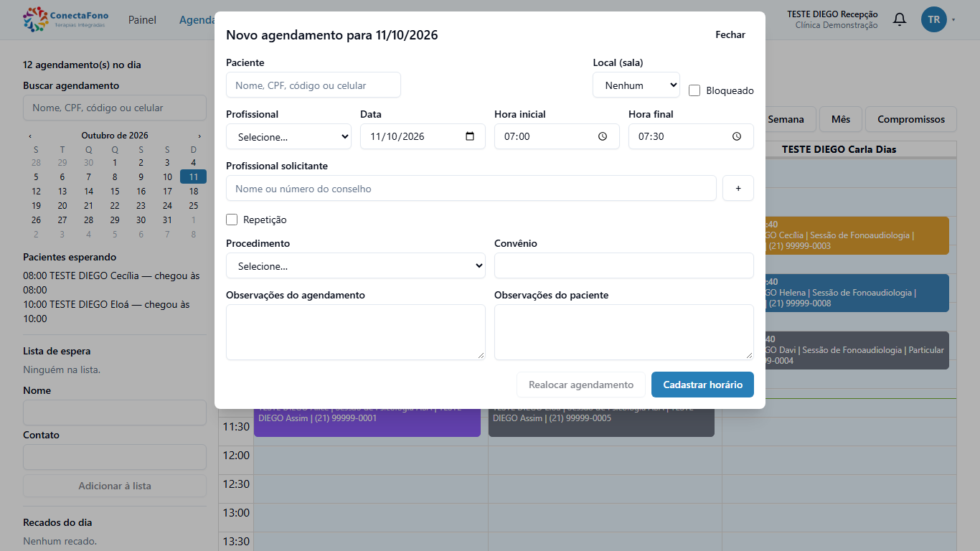Switch to Semana view
The image size is (980, 551).
coord(786,119)
